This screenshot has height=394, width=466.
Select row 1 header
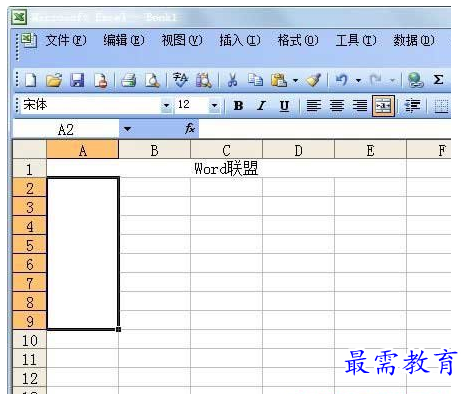[29, 168]
